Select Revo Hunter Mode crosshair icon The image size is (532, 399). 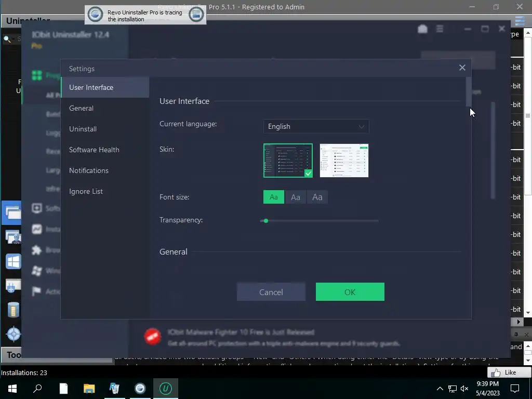(14, 334)
